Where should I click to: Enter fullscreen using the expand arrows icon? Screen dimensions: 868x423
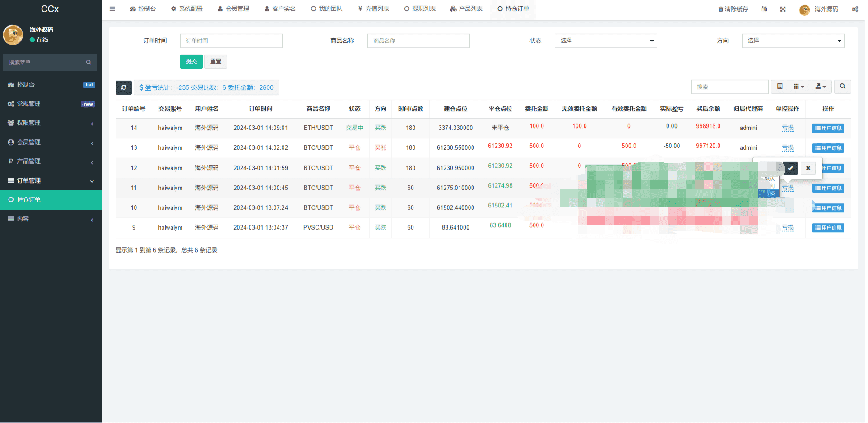tap(783, 9)
